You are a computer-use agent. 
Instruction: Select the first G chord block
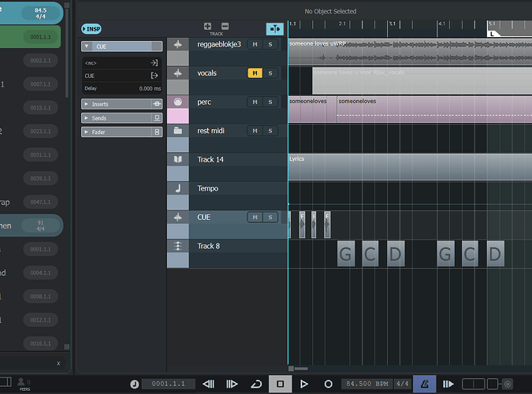(346, 254)
